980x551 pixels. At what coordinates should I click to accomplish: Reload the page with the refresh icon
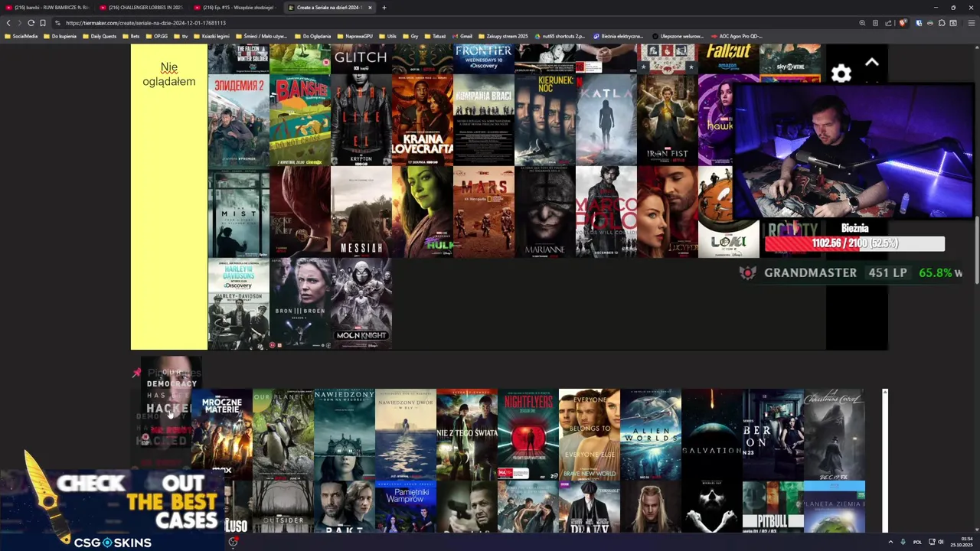[x=31, y=23]
